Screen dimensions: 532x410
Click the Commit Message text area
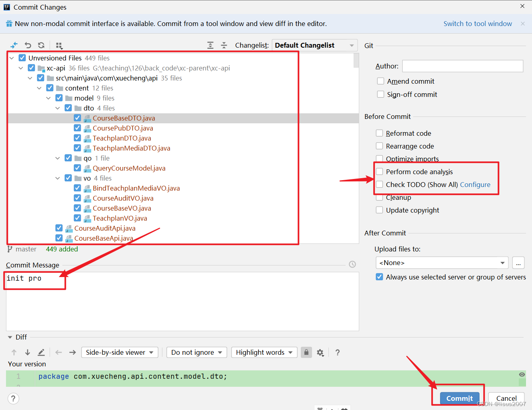coord(182,301)
